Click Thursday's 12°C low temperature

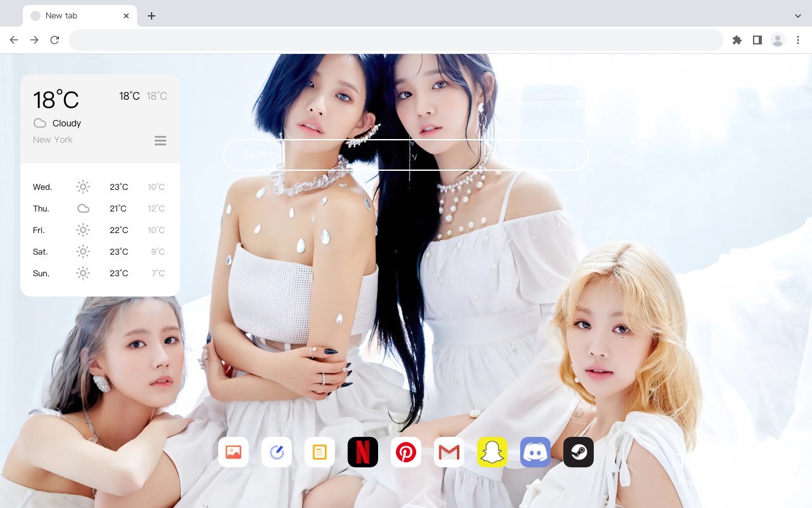[x=156, y=208]
